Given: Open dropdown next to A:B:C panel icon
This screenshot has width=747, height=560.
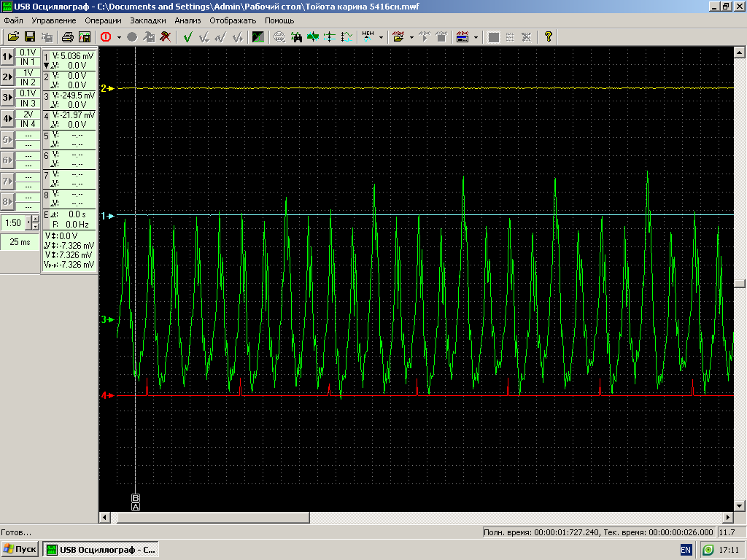Looking at the screenshot, I should coord(476,36).
